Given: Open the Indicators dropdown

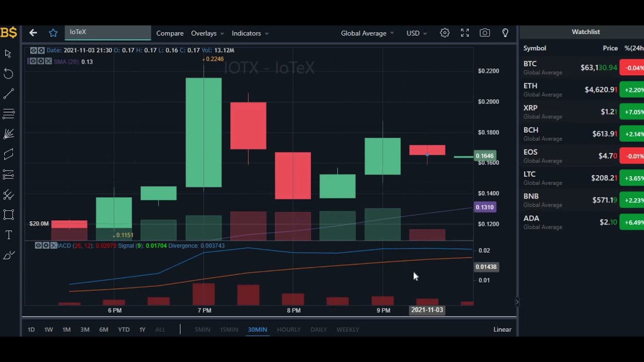Looking at the screenshot, I should click(250, 33).
